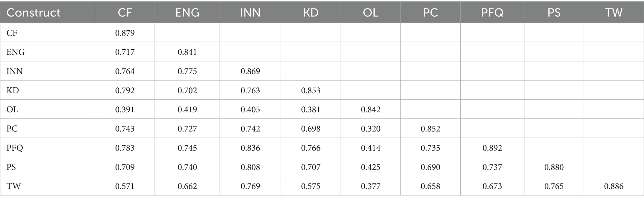Image resolution: width=644 pixels, height=201 pixels.
Task: Click the OL column header
Action: coord(371,12)
